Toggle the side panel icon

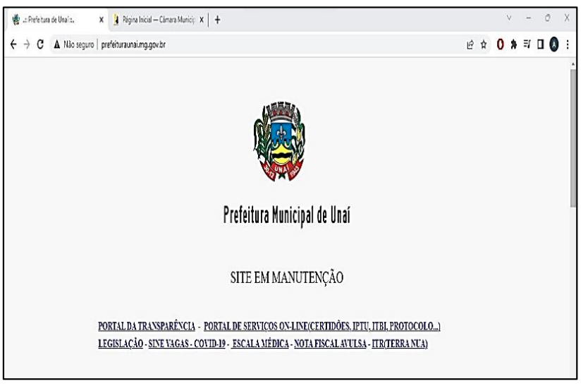(540, 44)
